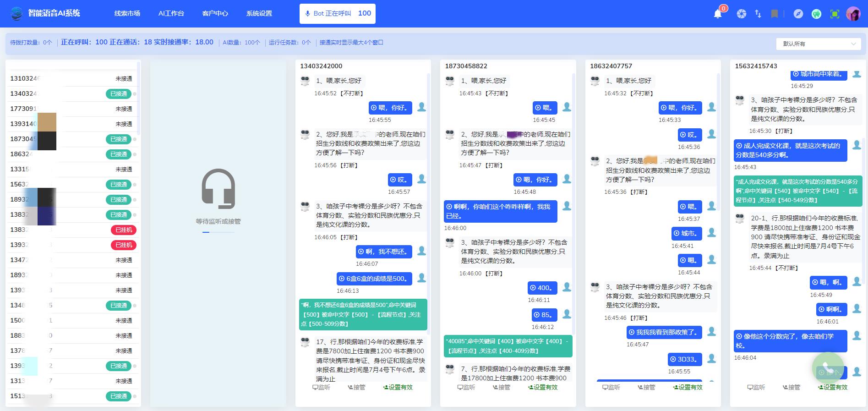The image size is (868, 411).
Task: Click the green keyword hit box mentioning 540-549分数
Action: click(798, 191)
